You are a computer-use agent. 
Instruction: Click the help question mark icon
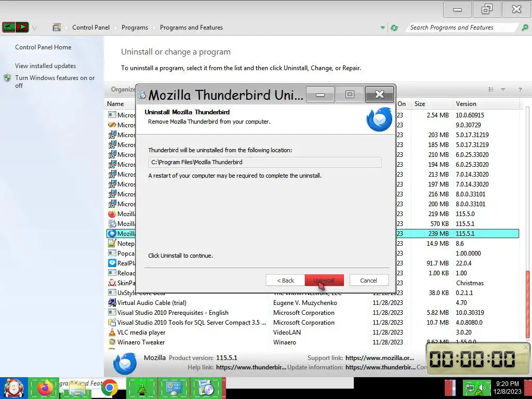point(520,89)
